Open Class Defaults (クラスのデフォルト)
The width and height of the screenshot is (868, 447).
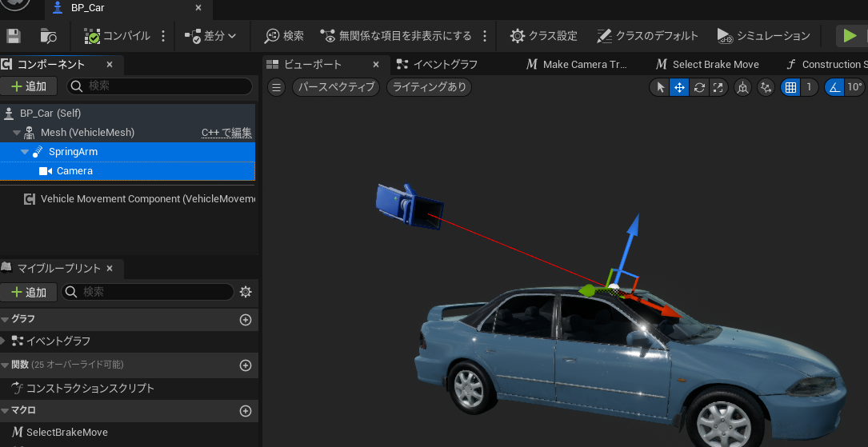click(648, 36)
